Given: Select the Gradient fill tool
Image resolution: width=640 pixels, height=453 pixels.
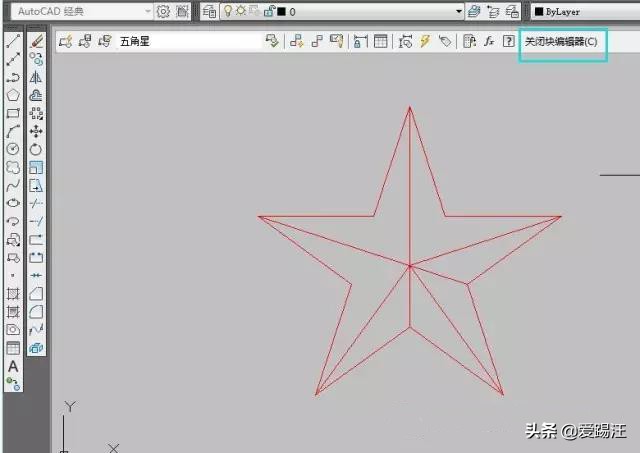Looking at the screenshot, I should pos(13,312).
